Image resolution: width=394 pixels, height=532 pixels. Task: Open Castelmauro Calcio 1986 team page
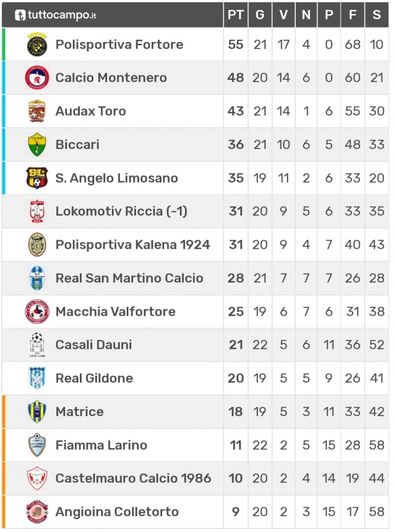pyautogui.click(x=133, y=478)
